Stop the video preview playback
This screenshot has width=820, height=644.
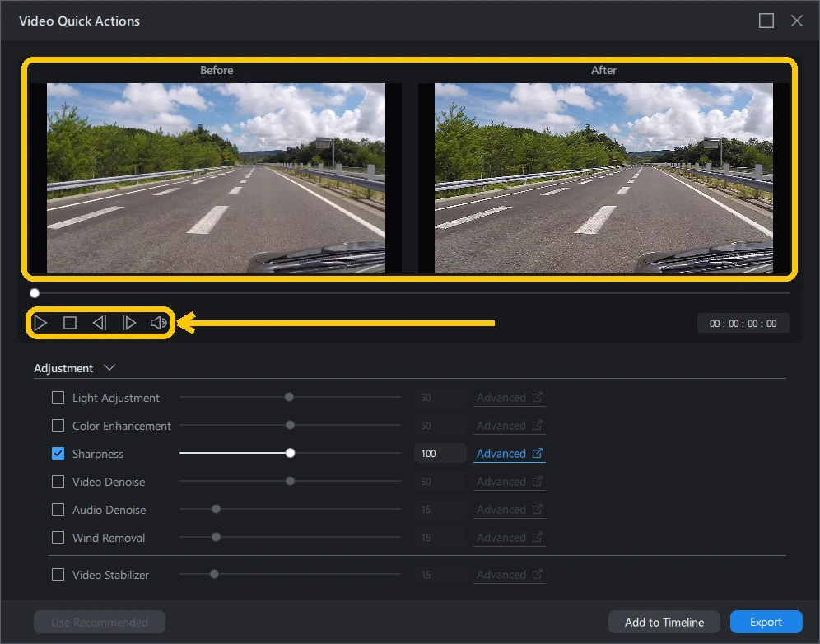pyautogui.click(x=69, y=323)
